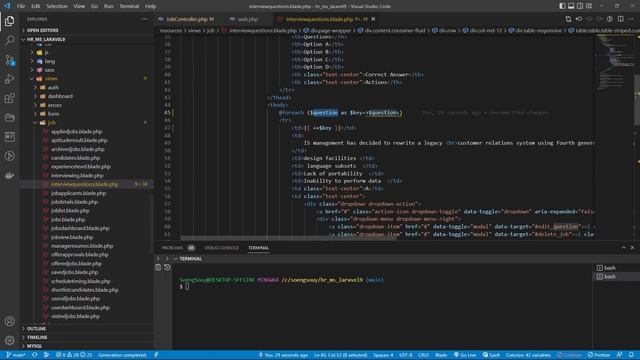Click UTF-8 encoding in status bar
Viewport: 640px width, 360px height.
[x=406, y=355]
